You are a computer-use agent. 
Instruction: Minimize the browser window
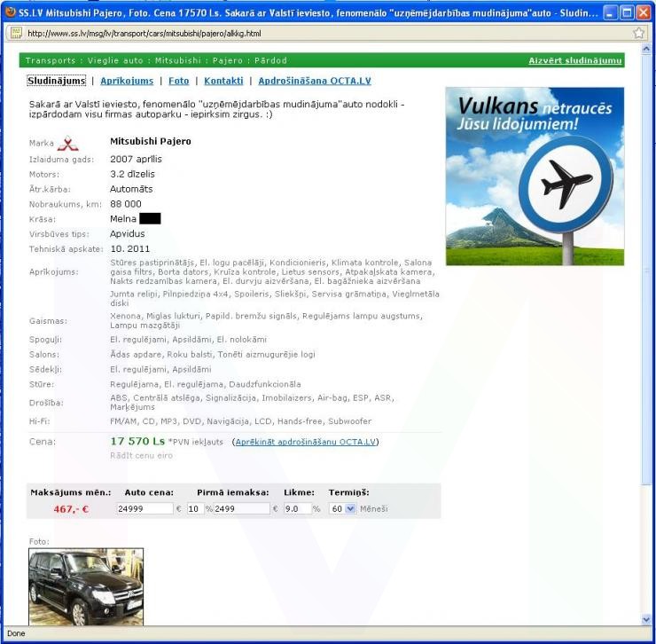click(609, 11)
